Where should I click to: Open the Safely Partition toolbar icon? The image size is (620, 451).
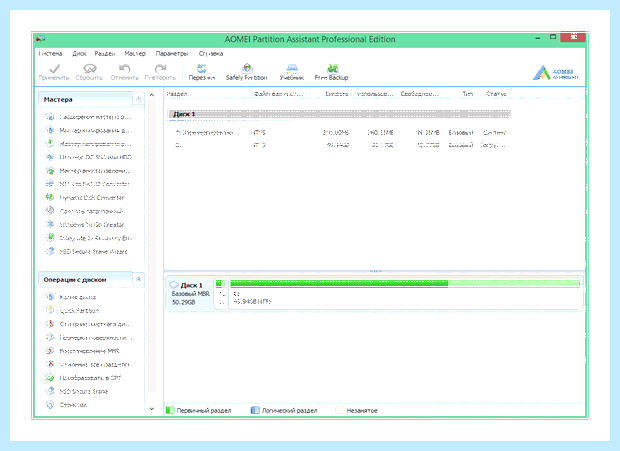pos(247,68)
